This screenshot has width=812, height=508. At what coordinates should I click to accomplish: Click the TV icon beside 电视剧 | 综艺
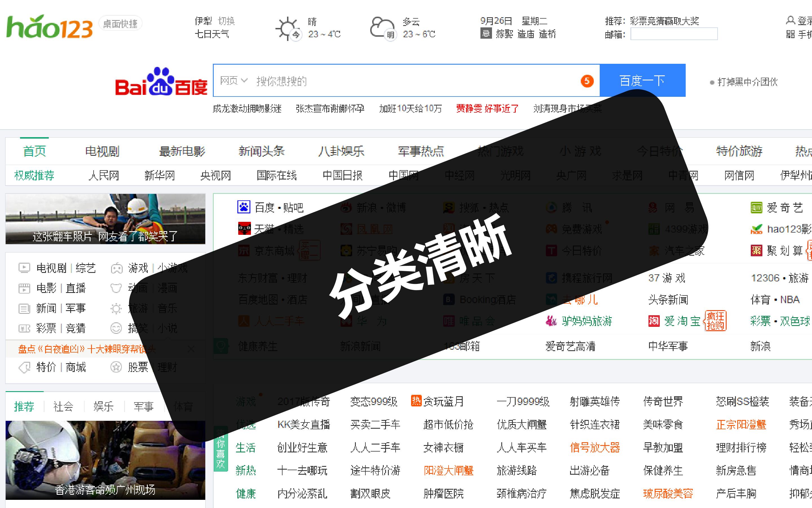(24, 268)
